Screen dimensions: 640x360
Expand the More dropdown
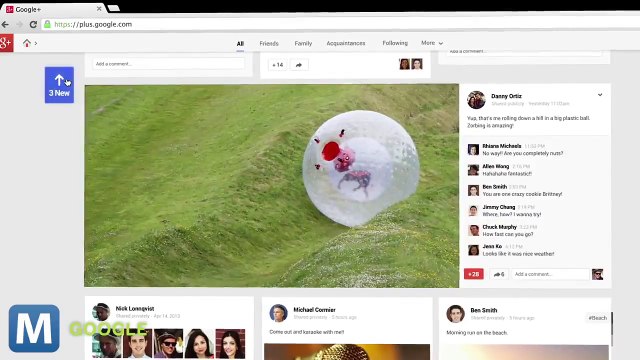[x=432, y=43]
